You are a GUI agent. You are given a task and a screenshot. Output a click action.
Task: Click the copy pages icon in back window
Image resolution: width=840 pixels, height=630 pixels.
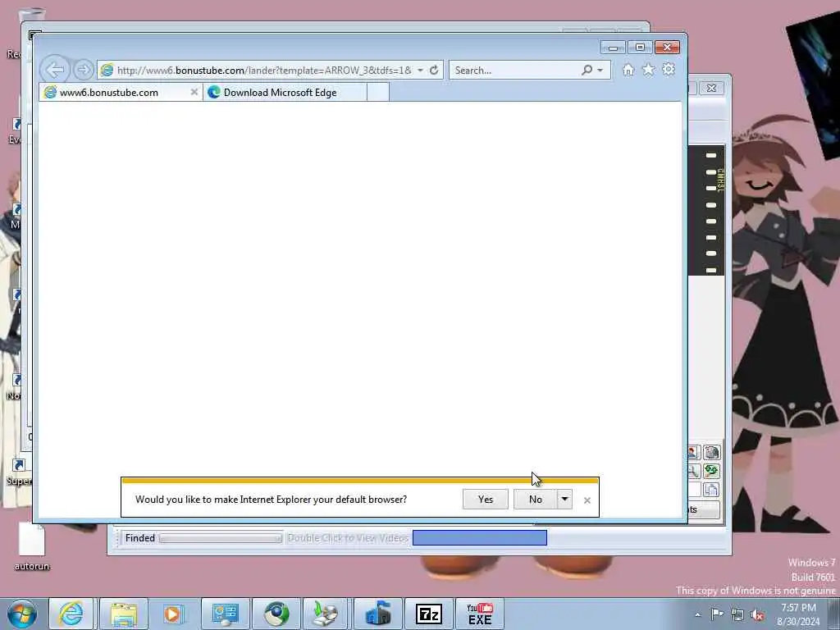(x=711, y=490)
